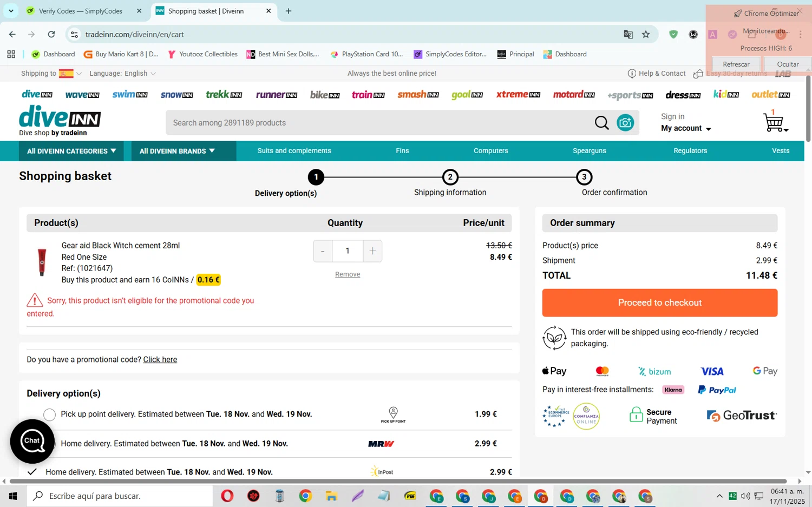Image resolution: width=812 pixels, height=507 pixels.
Task: Go to runnerinn store
Action: (277, 95)
